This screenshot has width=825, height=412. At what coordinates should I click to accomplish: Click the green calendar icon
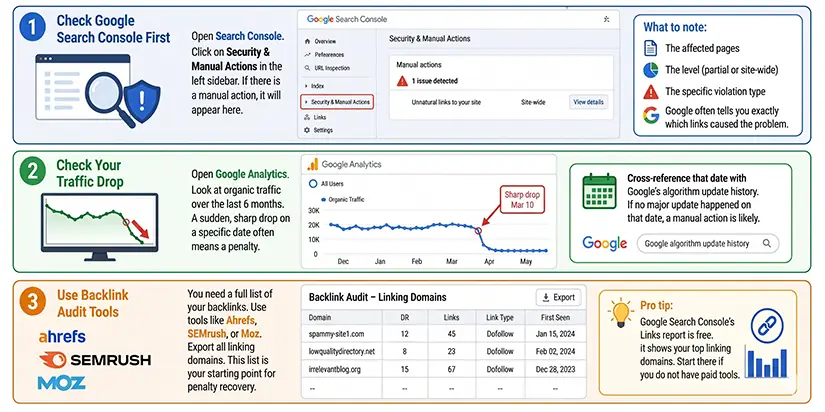coord(599,192)
